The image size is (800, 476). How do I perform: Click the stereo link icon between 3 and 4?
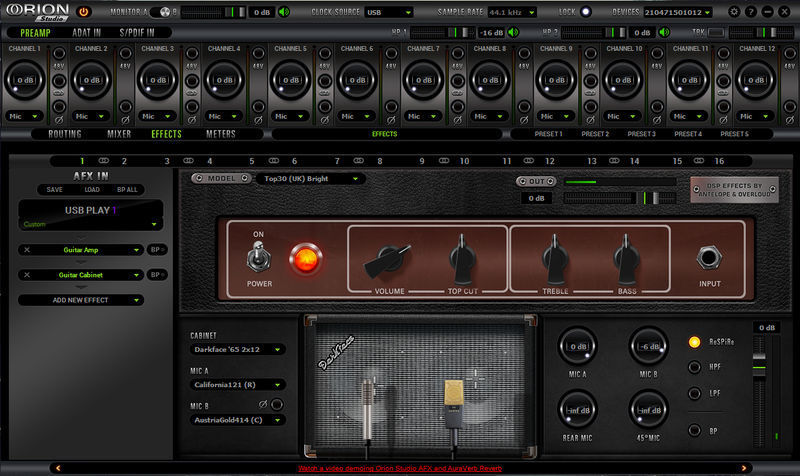[188, 160]
